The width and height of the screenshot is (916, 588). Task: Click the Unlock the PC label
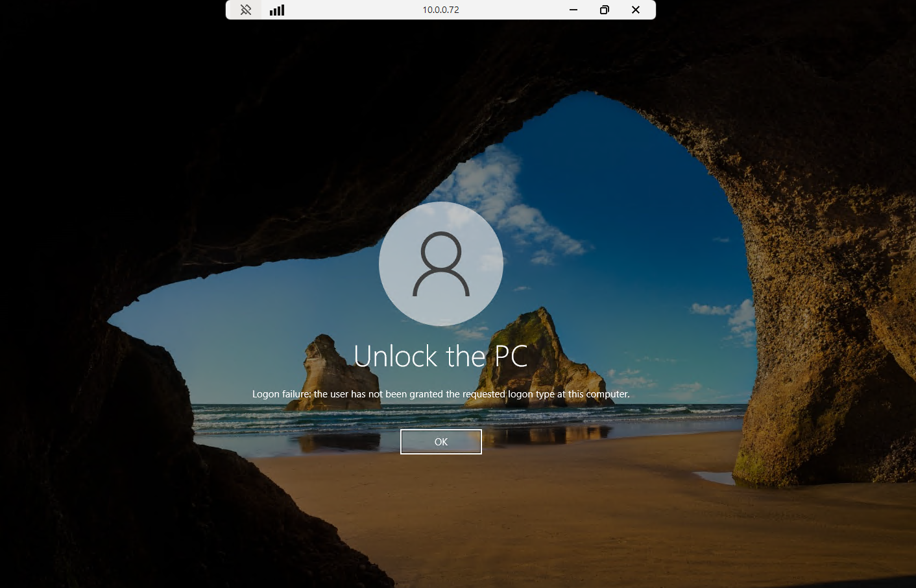[x=441, y=357]
